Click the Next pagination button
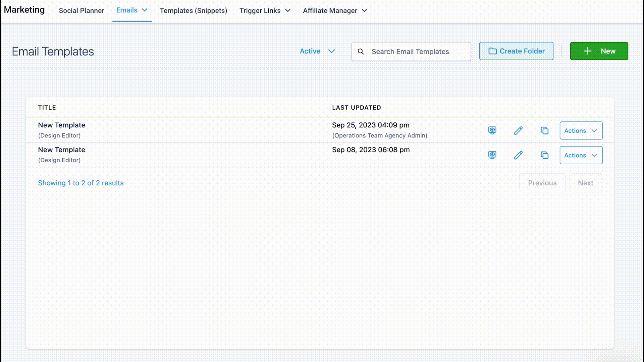 coord(585,183)
